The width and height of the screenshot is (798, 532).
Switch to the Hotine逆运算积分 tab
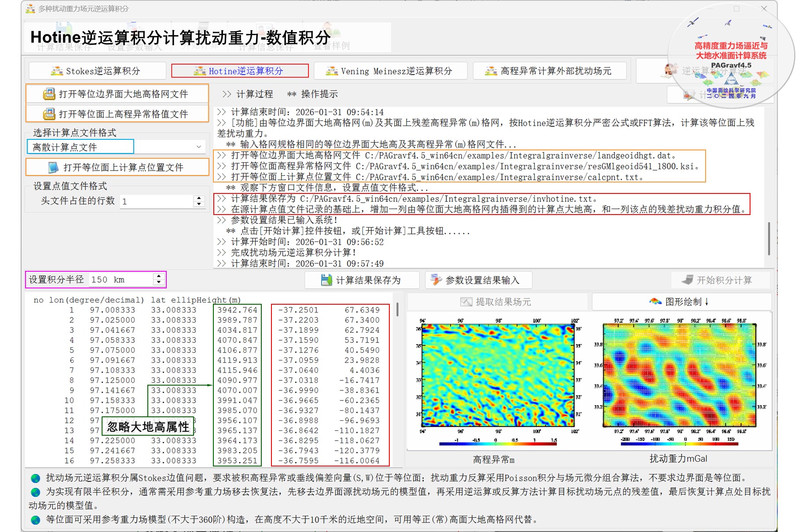point(240,71)
